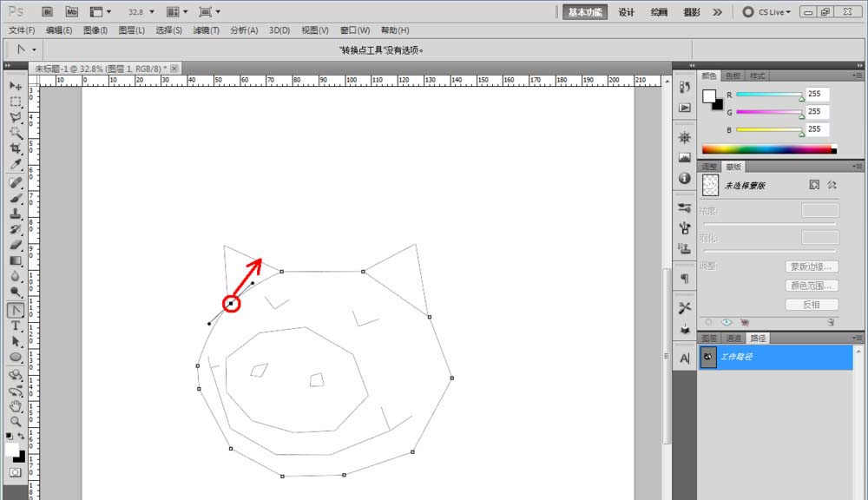Click the 蒙版边缘... button
This screenshot has width=868, height=500.
click(x=812, y=266)
